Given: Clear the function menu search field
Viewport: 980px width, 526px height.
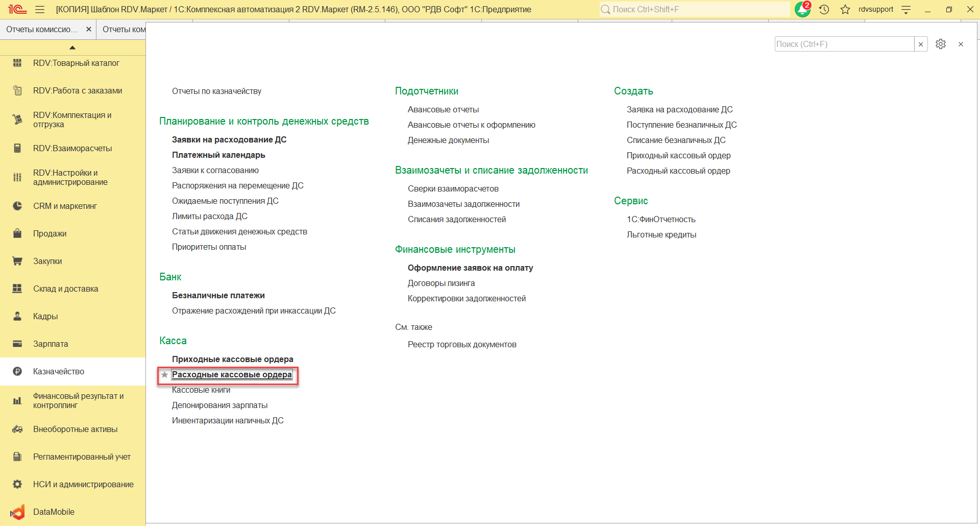Looking at the screenshot, I should pyautogui.click(x=921, y=44).
